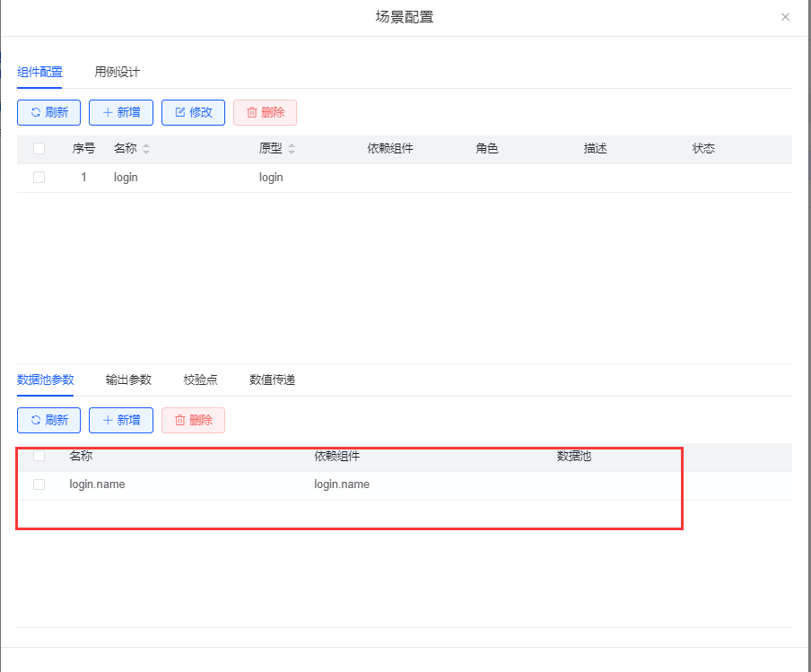This screenshot has height=672, width=811.
Task: Check the login.name row checkbox
Action: click(x=39, y=484)
